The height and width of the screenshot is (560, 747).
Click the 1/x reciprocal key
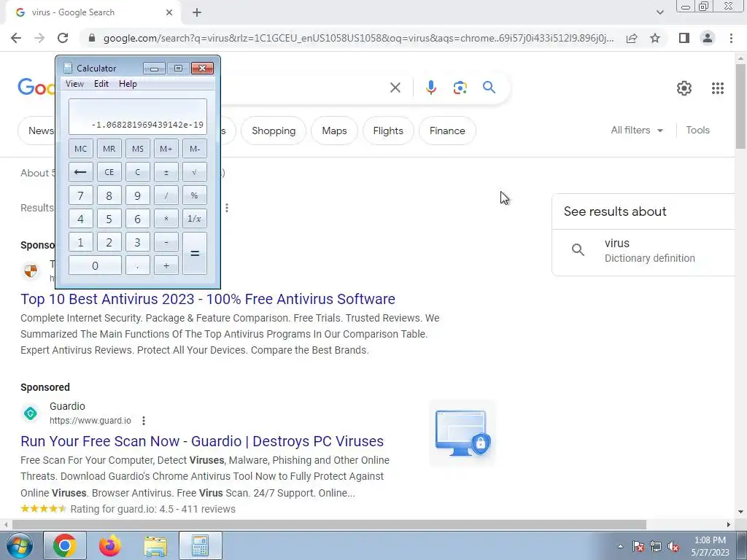coord(195,219)
